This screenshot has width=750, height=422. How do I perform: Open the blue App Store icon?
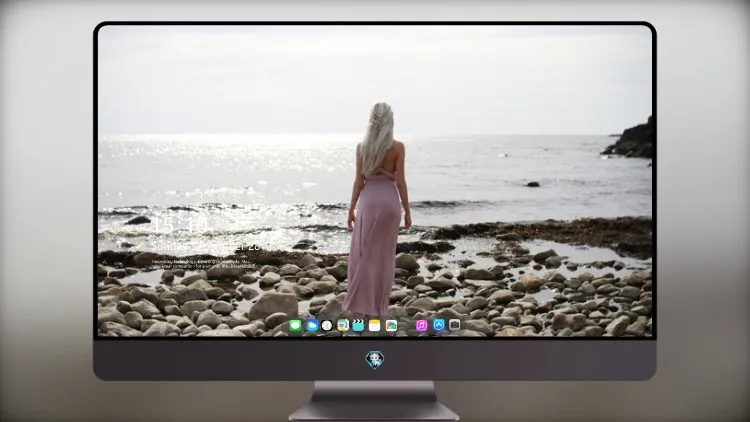click(439, 325)
